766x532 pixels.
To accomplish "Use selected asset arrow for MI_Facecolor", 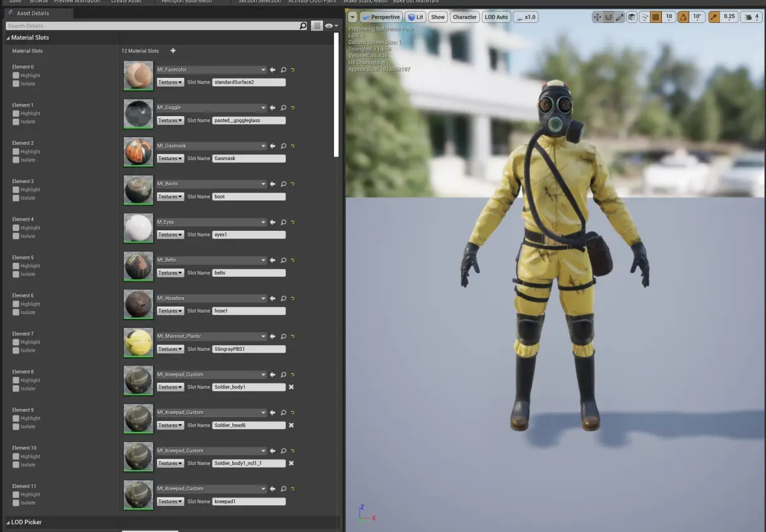I will 273,70.
